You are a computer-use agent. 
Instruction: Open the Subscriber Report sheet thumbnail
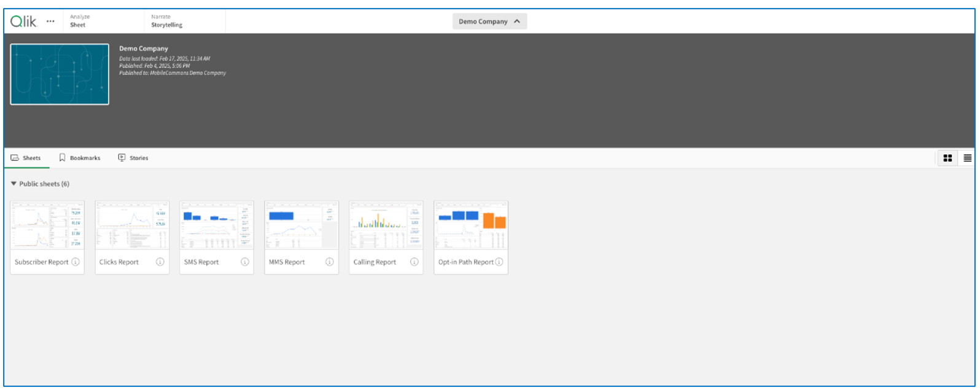click(x=47, y=225)
